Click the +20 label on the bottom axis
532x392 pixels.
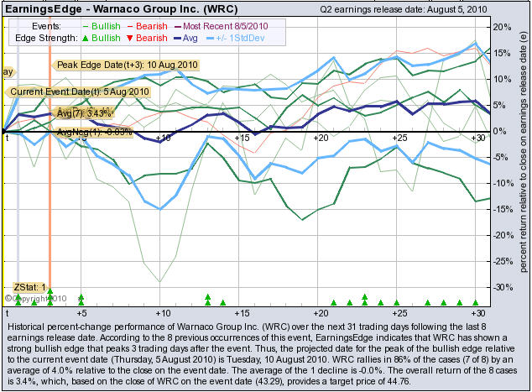tap(321, 313)
